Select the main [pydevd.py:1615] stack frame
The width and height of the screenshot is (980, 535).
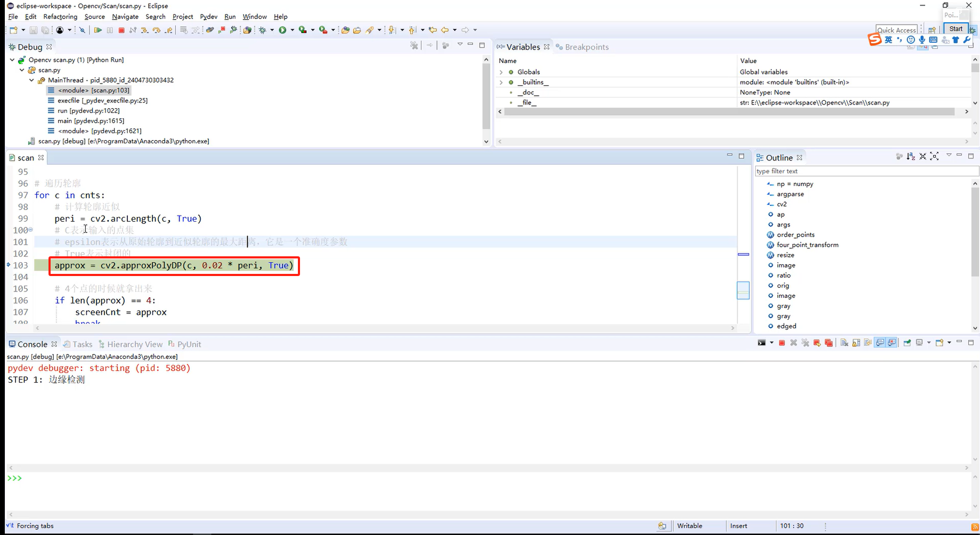(86, 120)
